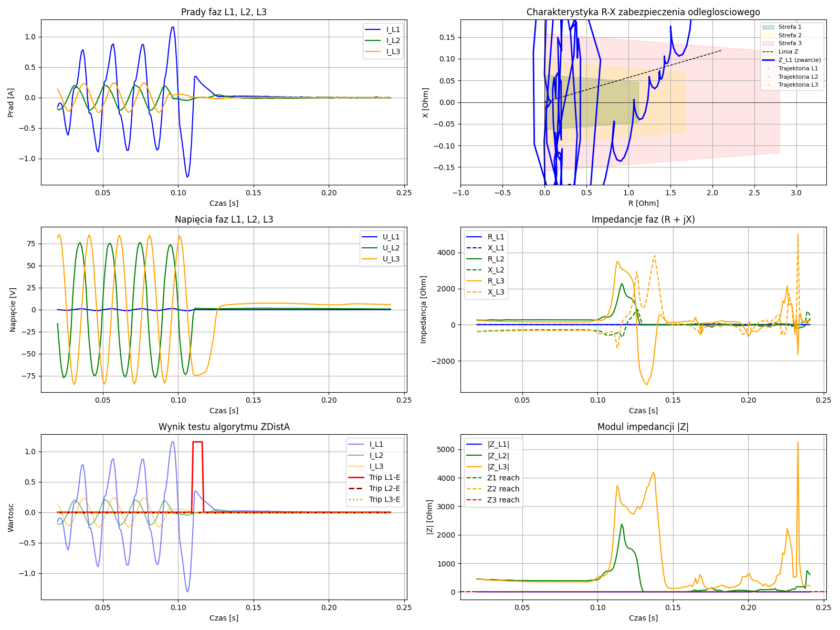This screenshot has height=630, width=840.
Task: Click the 'Napięcie [V]' y-axis label
Action: pos(13,309)
